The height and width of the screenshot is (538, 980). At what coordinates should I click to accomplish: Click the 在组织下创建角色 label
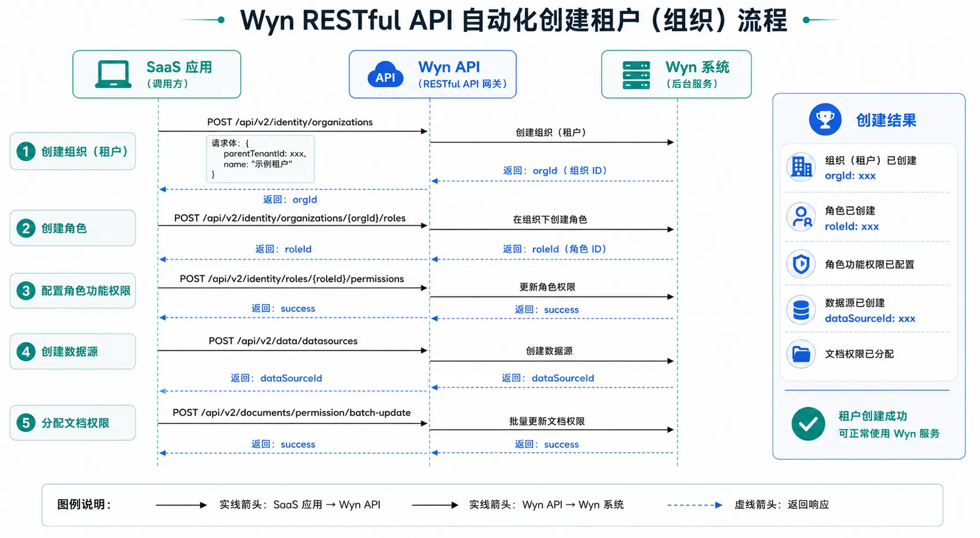coord(550,219)
